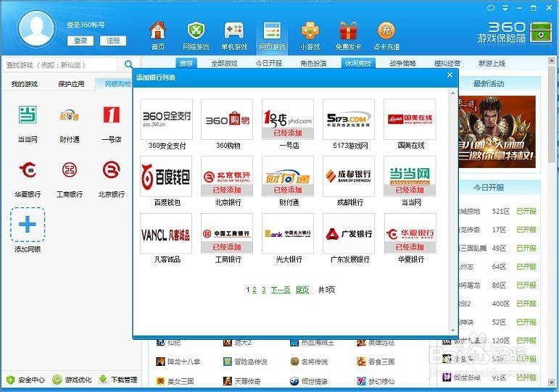The width and height of the screenshot is (559, 392).
Task: Click the already-added 一号店 tile in dialog
Action: tap(288, 119)
